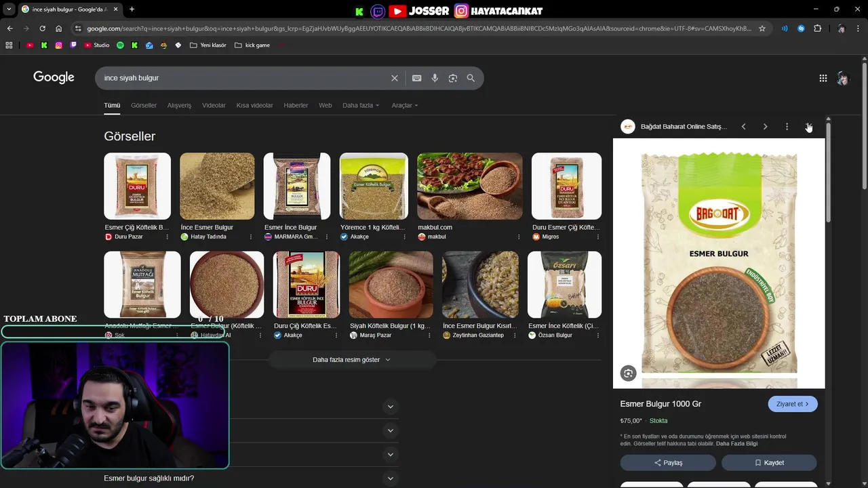
Task: Open options for the Duru Pazar result
Action: [167, 237]
